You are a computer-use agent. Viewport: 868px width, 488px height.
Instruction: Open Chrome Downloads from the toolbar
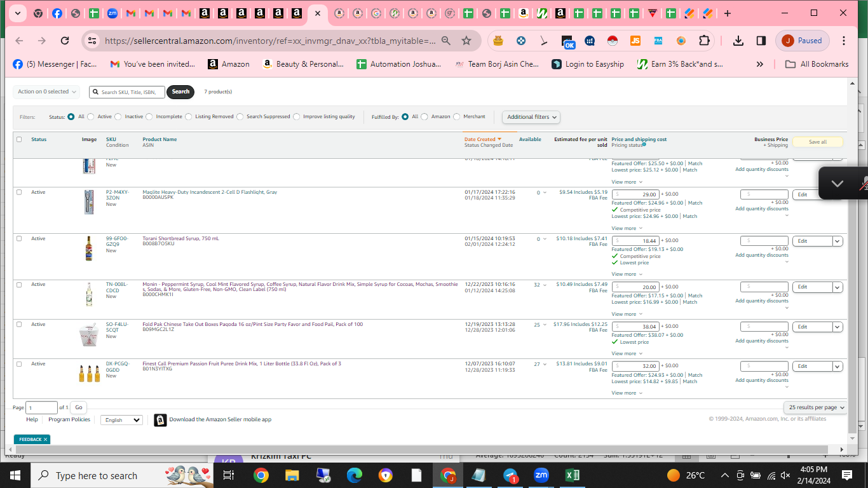coord(738,41)
